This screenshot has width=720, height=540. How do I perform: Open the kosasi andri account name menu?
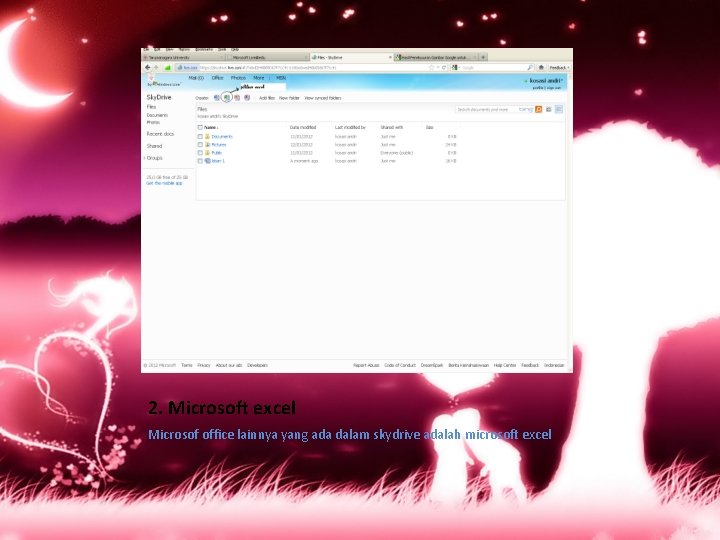(546, 81)
